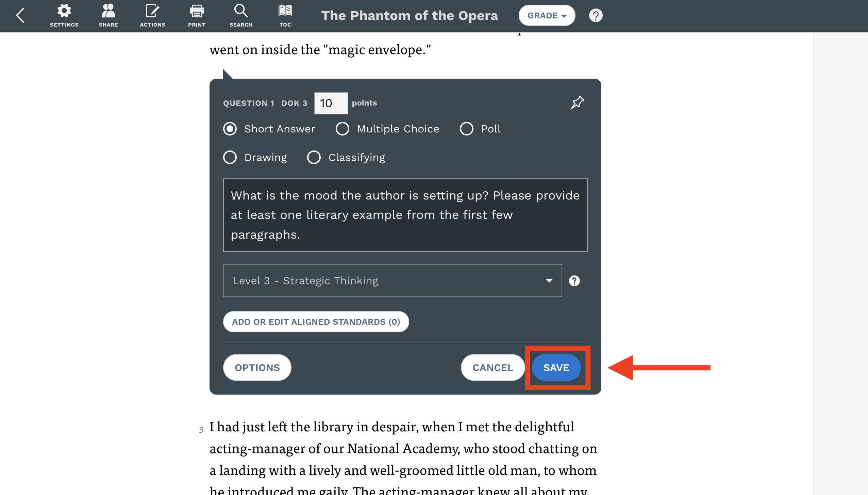The height and width of the screenshot is (495, 868).
Task: Open the Level 3 Strategic Thinking dropdown
Action: tap(393, 281)
